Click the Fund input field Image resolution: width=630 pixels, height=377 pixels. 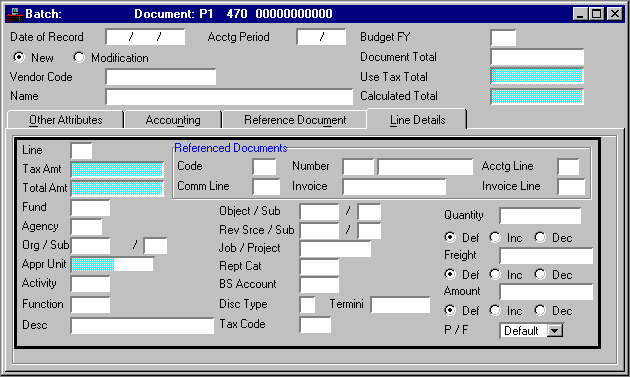coord(90,208)
